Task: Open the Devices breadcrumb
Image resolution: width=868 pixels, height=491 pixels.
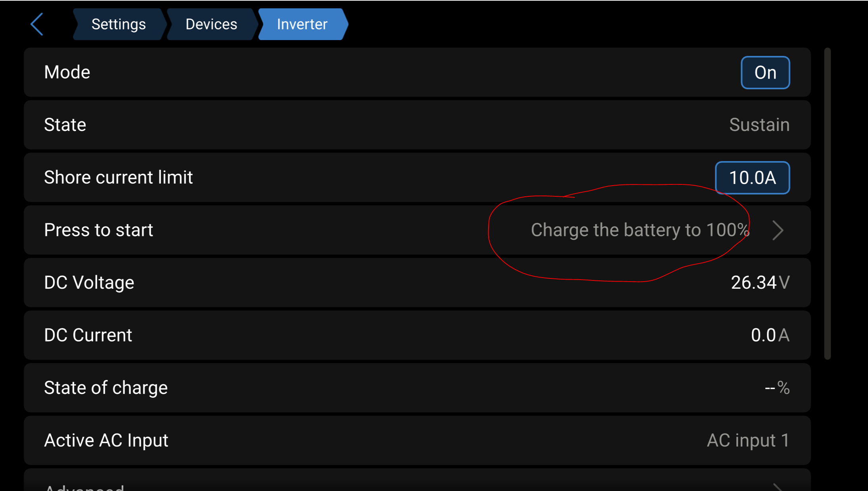Action: tap(211, 24)
